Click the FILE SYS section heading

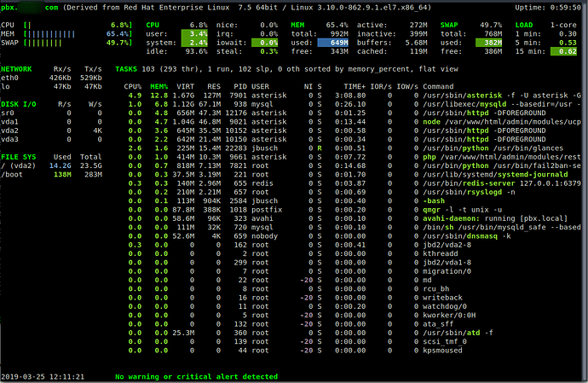pyautogui.click(x=19, y=157)
